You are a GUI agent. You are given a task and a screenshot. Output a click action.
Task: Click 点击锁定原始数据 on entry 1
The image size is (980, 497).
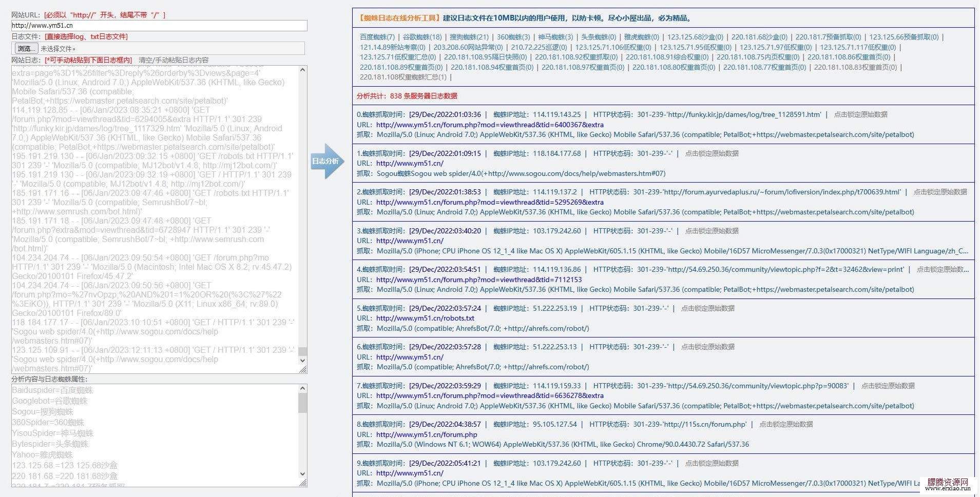pos(712,153)
